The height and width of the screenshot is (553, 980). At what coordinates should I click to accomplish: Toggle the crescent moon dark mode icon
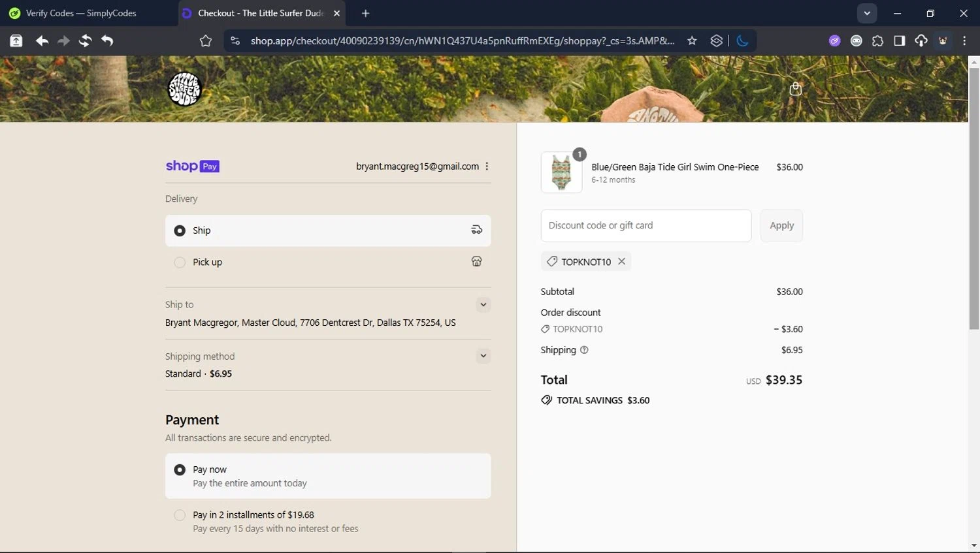(x=742, y=40)
